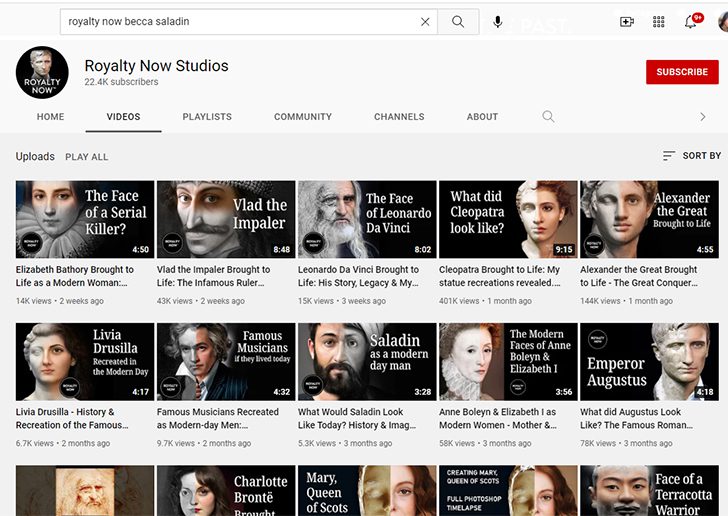The height and width of the screenshot is (516, 728).
Task: Click the magnifier search button
Action: [458, 21]
